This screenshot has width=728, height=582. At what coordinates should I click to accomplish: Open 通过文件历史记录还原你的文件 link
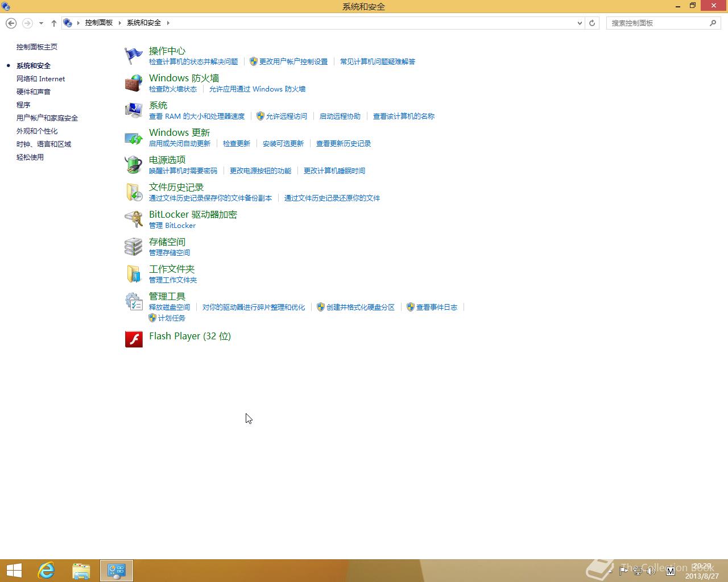click(332, 198)
